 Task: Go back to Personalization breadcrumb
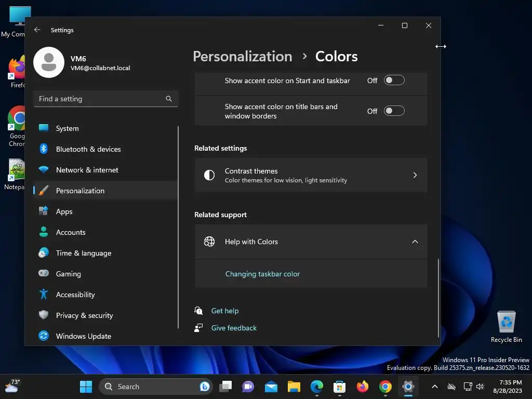pos(243,56)
